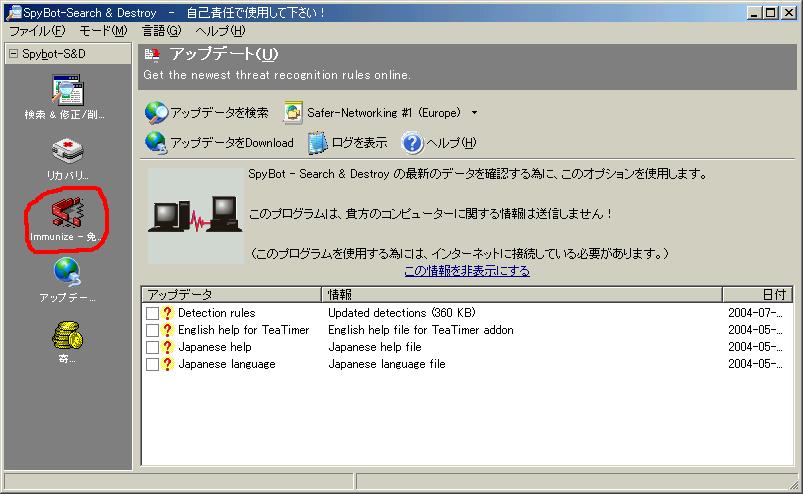Check the English help for TeaTimer checkbox
Screen dimensions: 803x494
152,330
